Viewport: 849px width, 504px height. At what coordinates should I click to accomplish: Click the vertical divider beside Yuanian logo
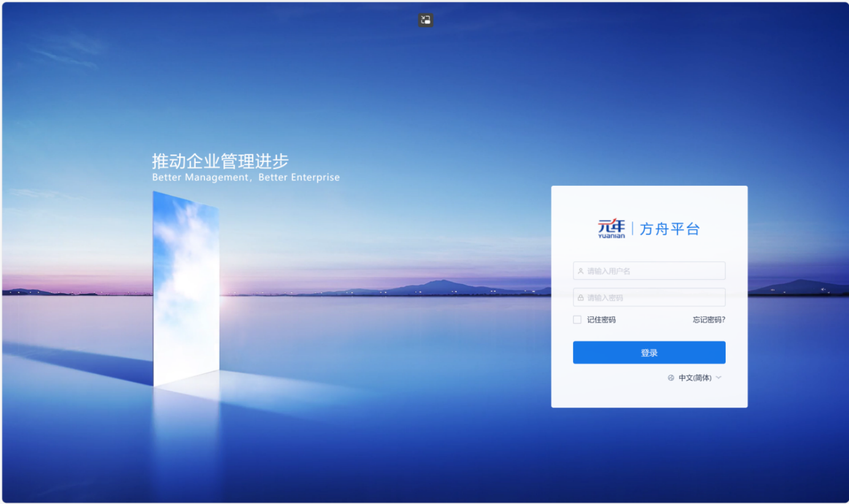click(x=632, y=229)
